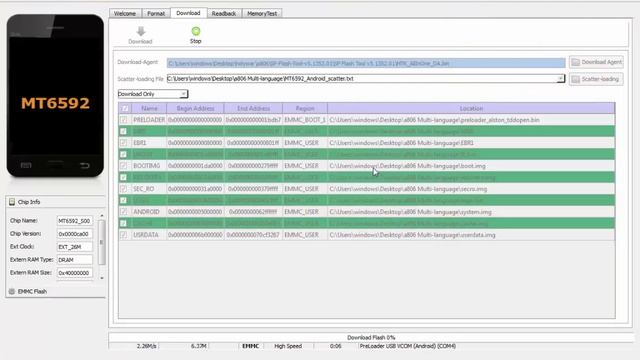Switch to the Format tab

pyautogui.click(x=156, y=13)
